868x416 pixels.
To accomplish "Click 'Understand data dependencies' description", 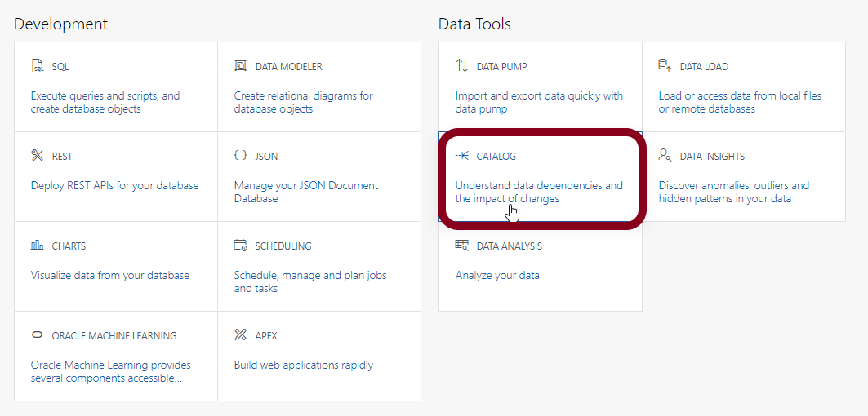I will click(539, 192).
